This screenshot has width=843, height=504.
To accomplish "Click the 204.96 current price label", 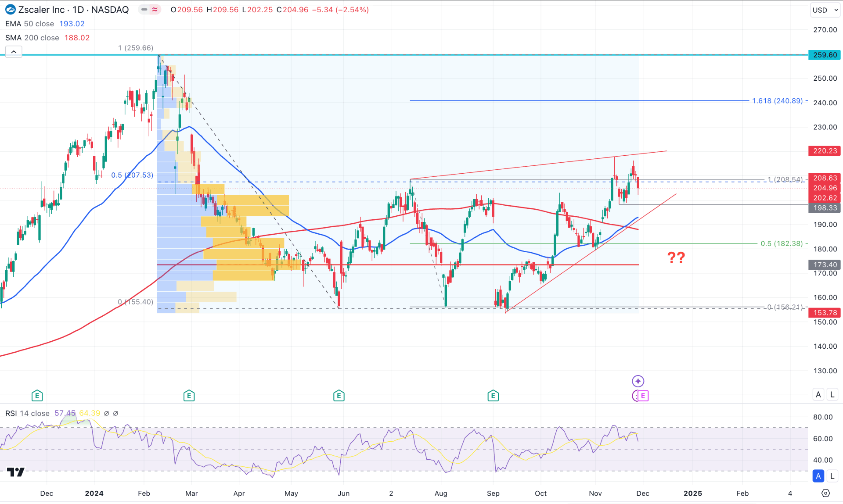I will pyautogui.click(x=825, y=188).
